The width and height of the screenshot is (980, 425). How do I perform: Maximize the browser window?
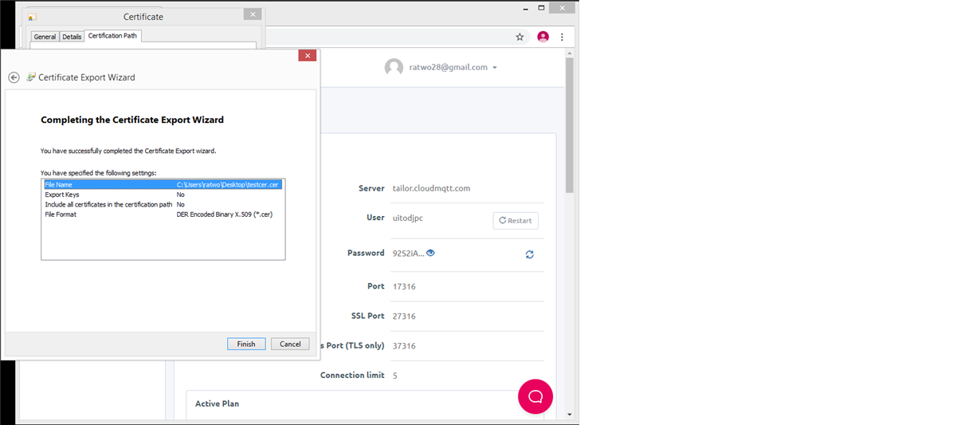542,8
